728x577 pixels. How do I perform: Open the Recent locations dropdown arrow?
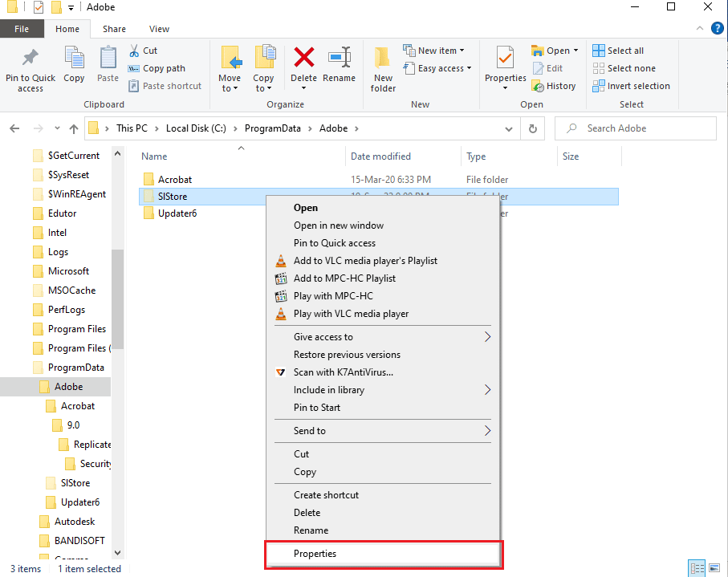(x=57, y=128)
